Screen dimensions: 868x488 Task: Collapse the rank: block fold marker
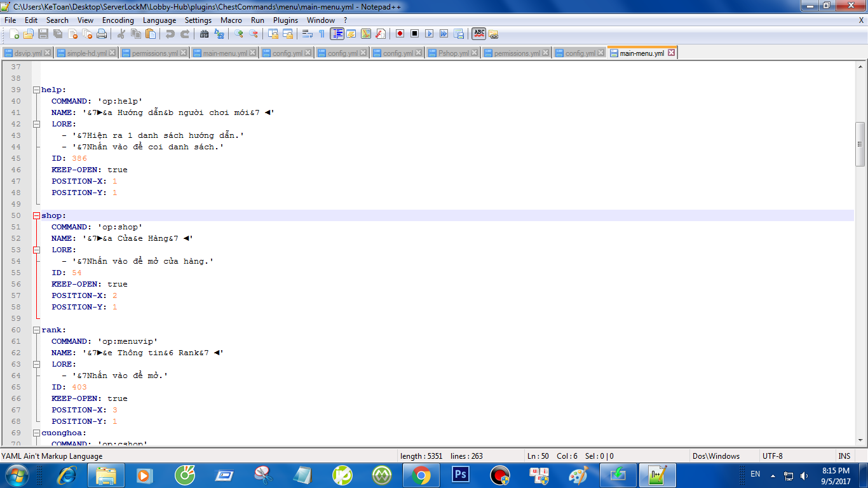pos(36,330)
